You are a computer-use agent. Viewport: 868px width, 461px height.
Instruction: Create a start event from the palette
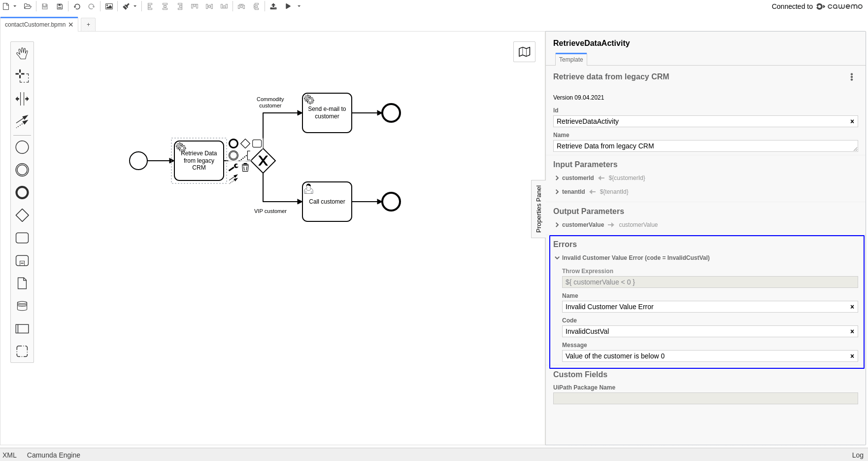[x=22, y=147]
